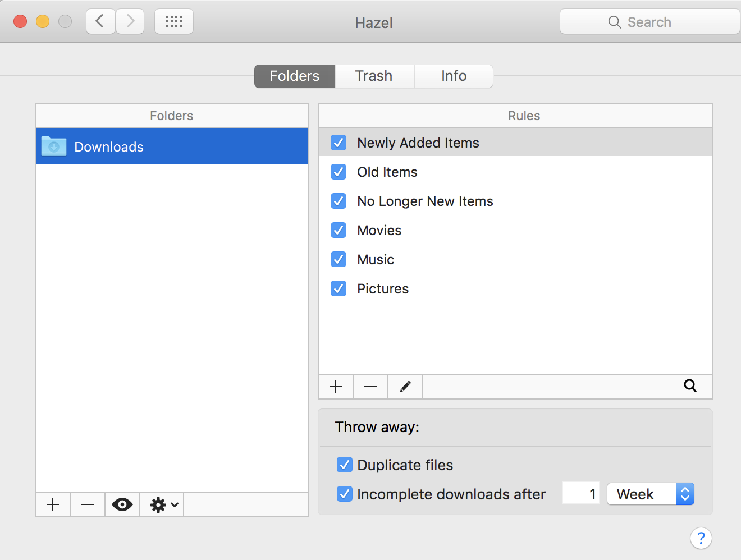Viewport: 741px width, 560px height.
Task: Add a new rule with the plus button
Action: [x=336, y=387]
